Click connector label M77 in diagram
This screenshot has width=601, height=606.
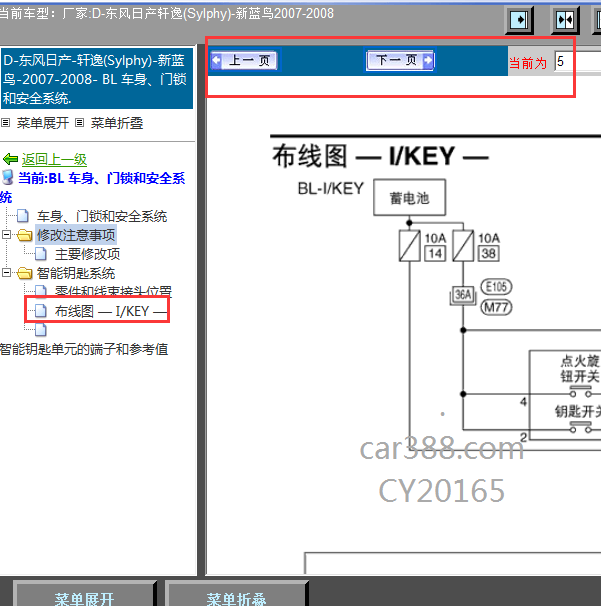(x=496, y=307)
